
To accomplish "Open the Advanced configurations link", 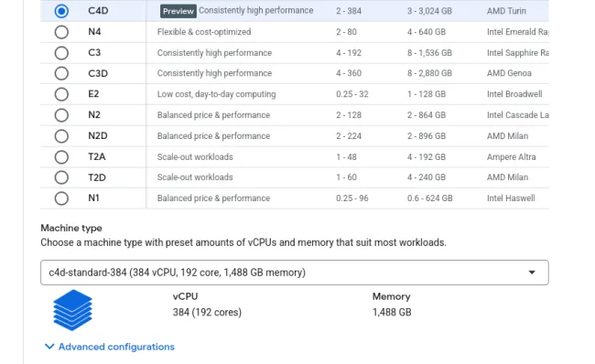I will 116,347.
